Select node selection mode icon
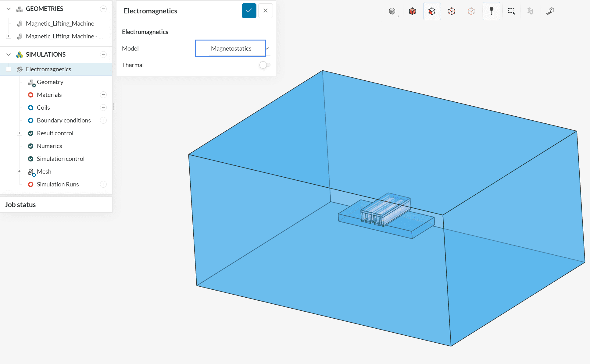 [471, 11]
